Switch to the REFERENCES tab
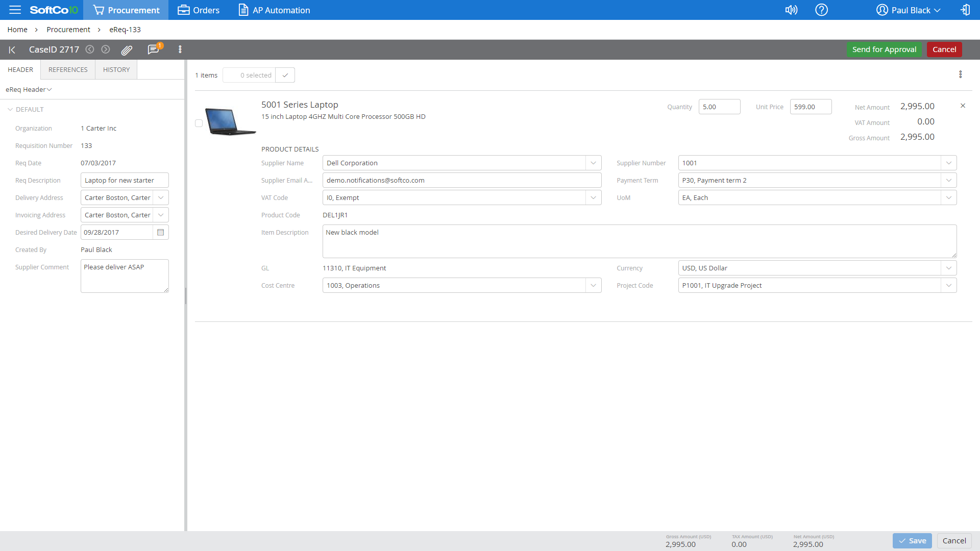 (68, 70)
